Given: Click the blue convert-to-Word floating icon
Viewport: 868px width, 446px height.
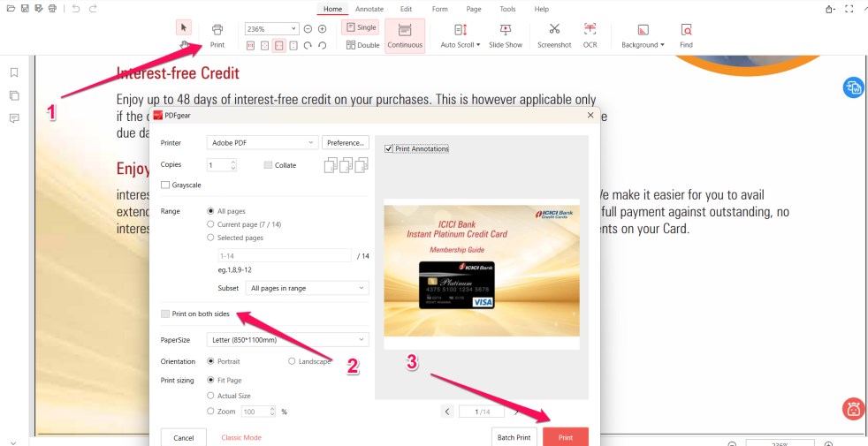Looking at the screenshot, I should [853, 87].
